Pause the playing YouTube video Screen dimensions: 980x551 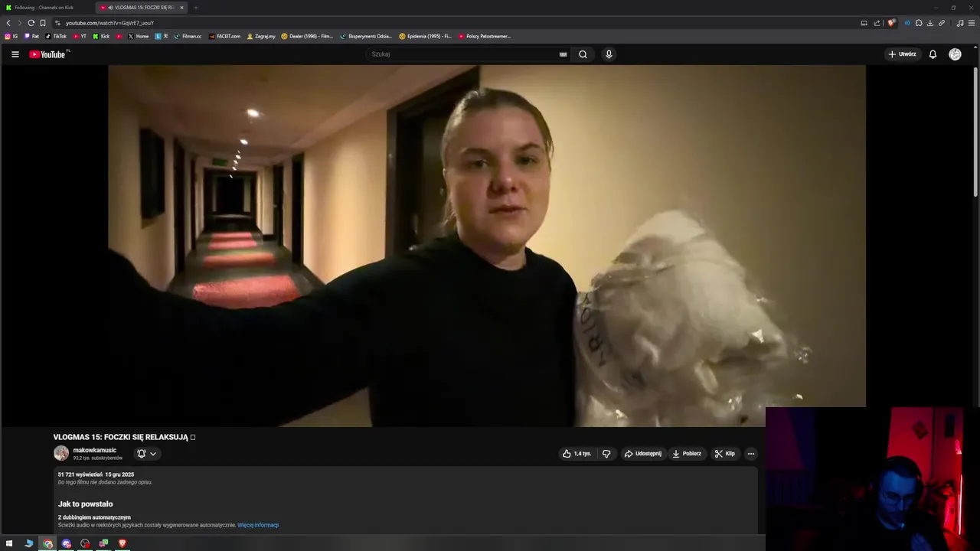(487, 246)
